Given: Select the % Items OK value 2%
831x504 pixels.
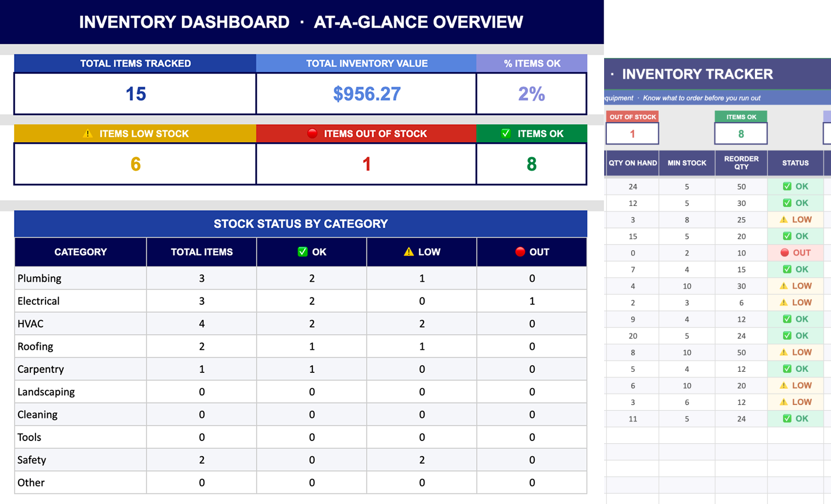Looking at the screenshot, I should coord(531,93).
